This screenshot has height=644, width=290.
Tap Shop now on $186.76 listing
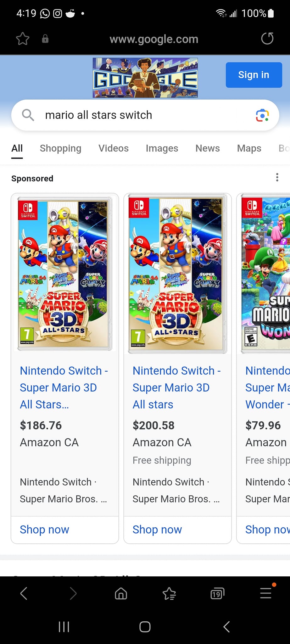coord(44,530)
